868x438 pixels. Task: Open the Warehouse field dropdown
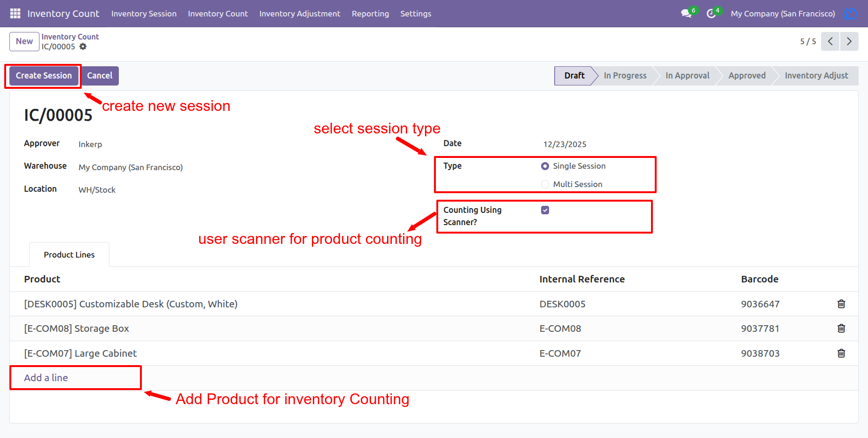point(131,167)
